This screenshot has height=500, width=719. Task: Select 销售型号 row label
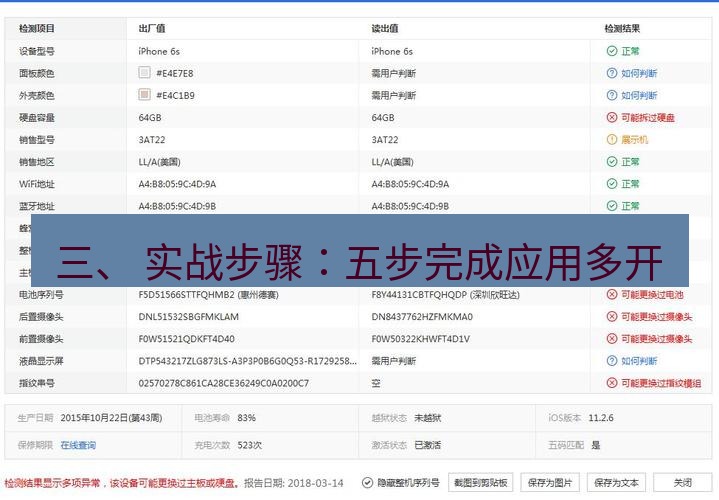coord(37,139)
